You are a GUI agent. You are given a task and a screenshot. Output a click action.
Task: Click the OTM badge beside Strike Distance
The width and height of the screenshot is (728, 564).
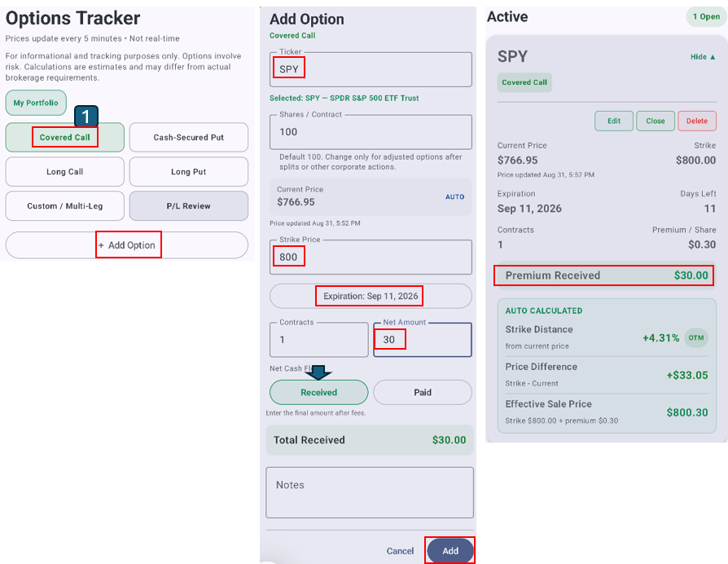696,337
